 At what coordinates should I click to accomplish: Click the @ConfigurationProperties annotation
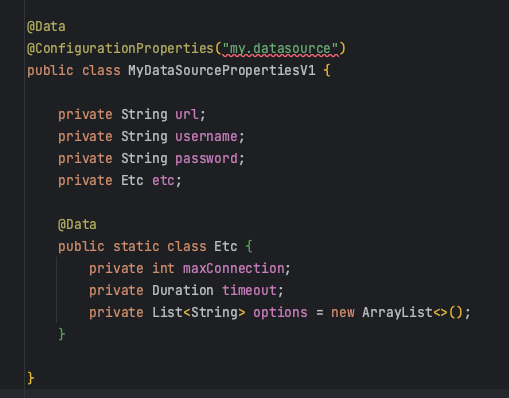point(120,49)
